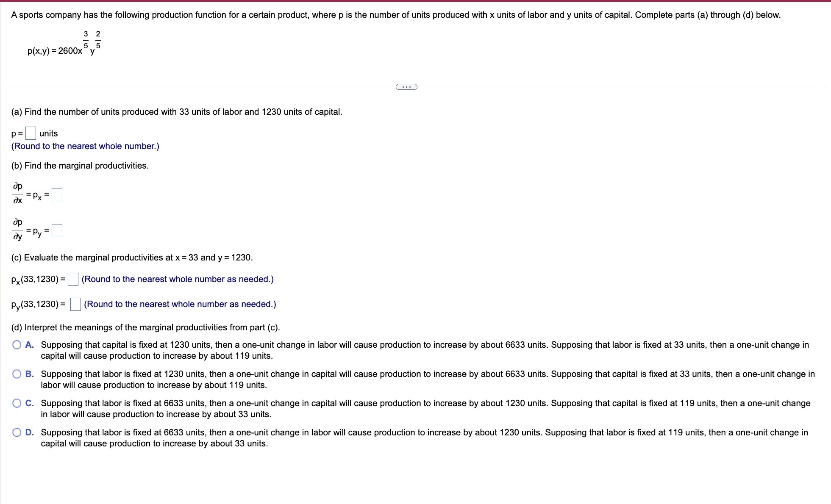The width and height of the screenshot is (831, 504).
Task: Click the part (a) rounding hint under p
Action: (85, 146)
